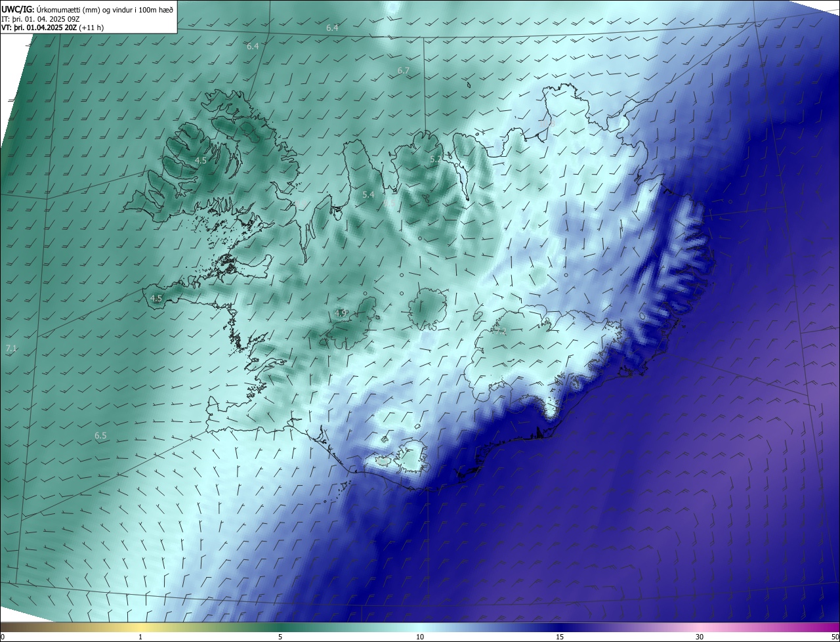This screenshot has height=642, width=840.
Task: Click the 'VT: þri. 01.04.2025 20Z (+11 h)' line
Action: tap(52, 28)
